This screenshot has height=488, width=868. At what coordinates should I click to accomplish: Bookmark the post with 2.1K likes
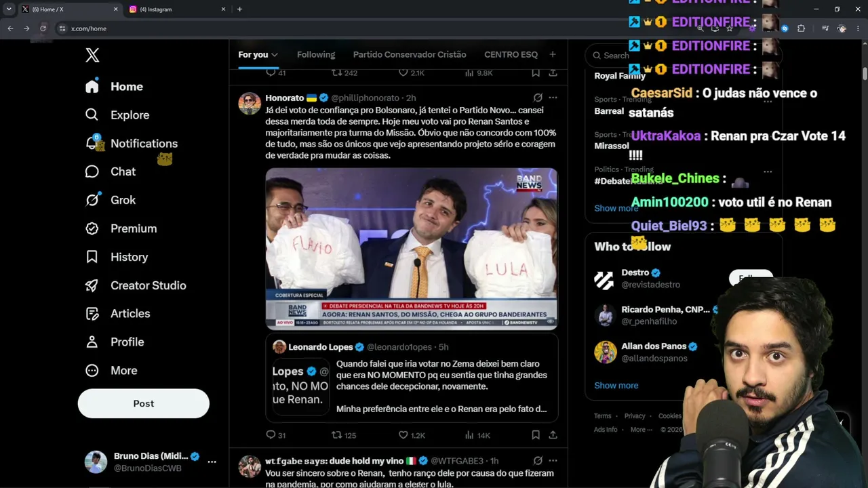(536, 73)
